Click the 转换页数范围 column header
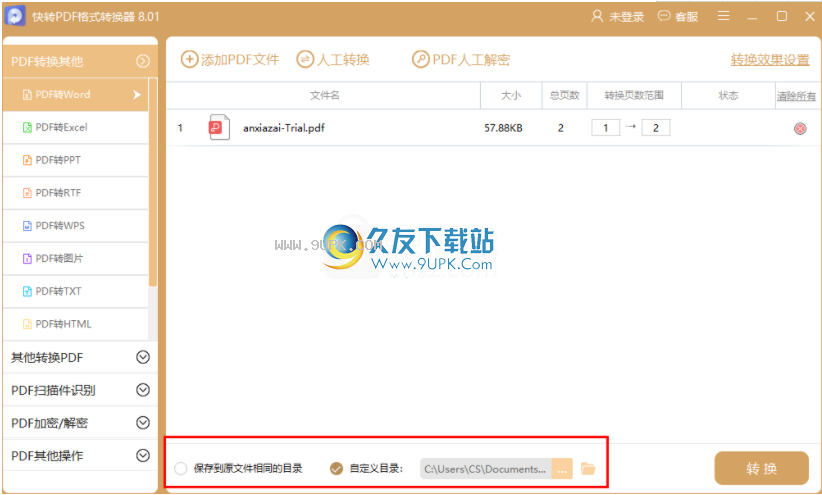Image resolution: width=822 pixels, height=495 pixels. (x=634, y=95)
